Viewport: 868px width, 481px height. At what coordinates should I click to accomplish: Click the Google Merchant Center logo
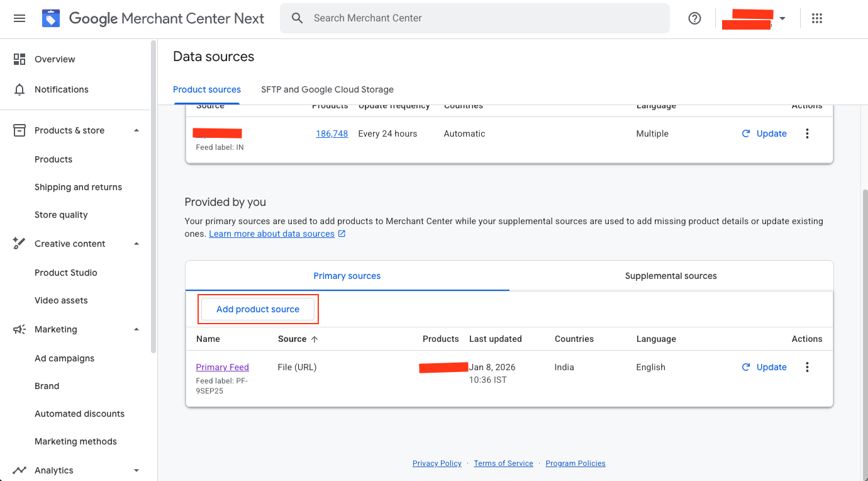point(51,18)
